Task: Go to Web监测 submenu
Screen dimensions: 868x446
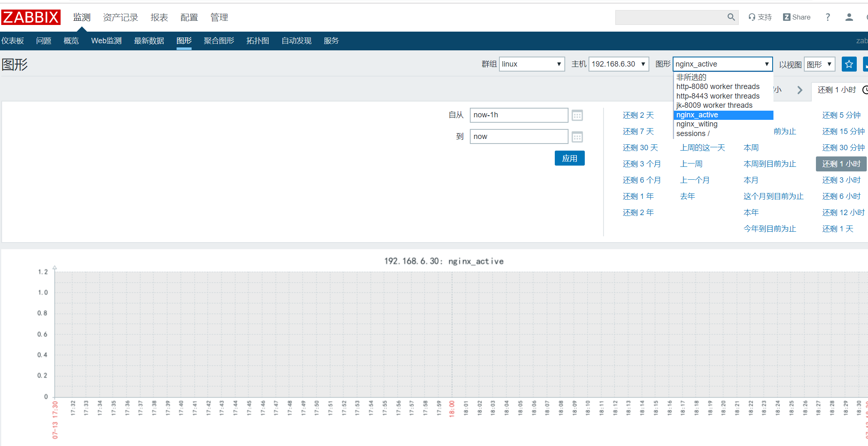Action: 106,41
